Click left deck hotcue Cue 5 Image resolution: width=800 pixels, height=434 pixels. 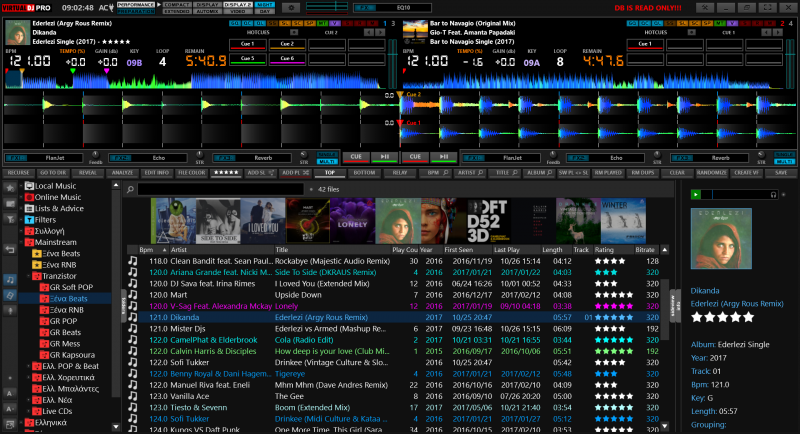[x=247, y=59]
